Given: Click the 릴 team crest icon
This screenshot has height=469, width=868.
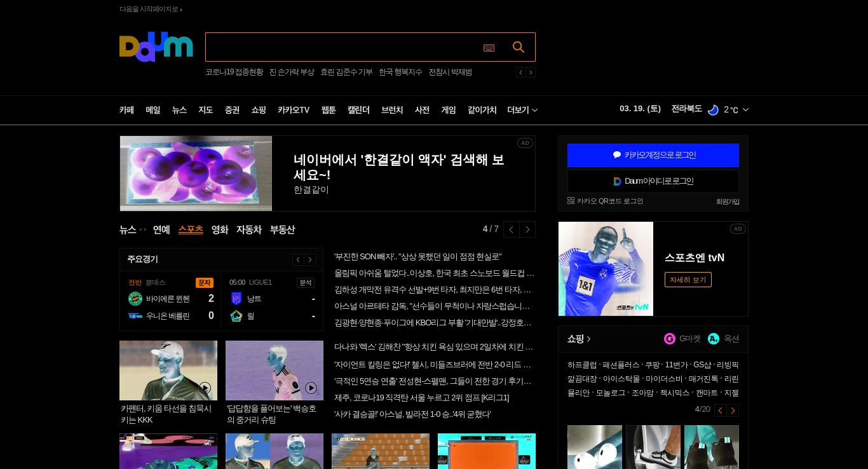Looking at the screenshot, I should (236, 316).
